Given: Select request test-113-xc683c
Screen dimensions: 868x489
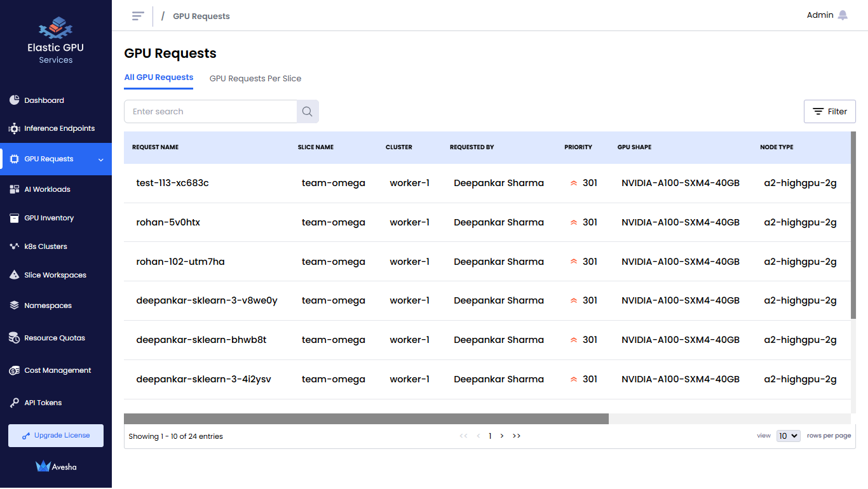Looking at the screenshot, I should (x=172, y=183).
